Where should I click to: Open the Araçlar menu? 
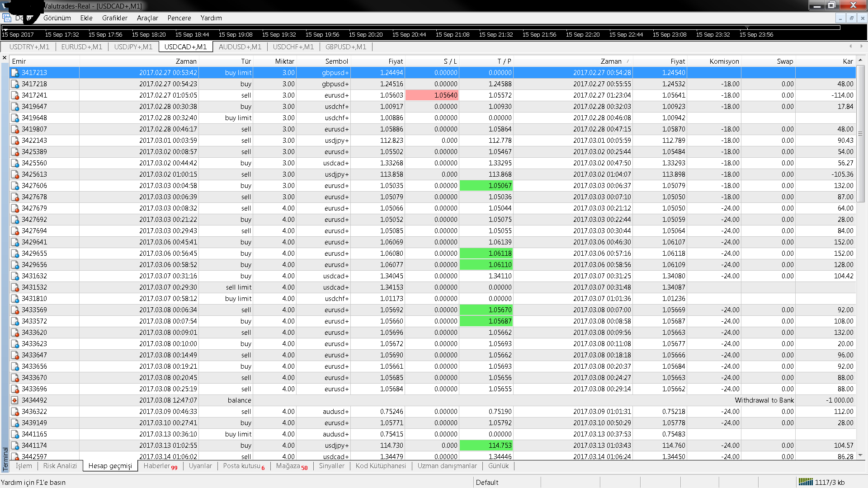[147, 18]
